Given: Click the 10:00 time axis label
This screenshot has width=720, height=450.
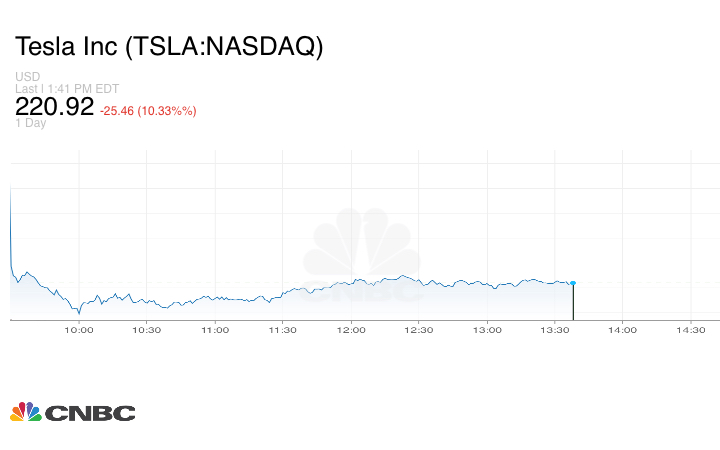Looking at the screenshot, I should tap(79, 330).
